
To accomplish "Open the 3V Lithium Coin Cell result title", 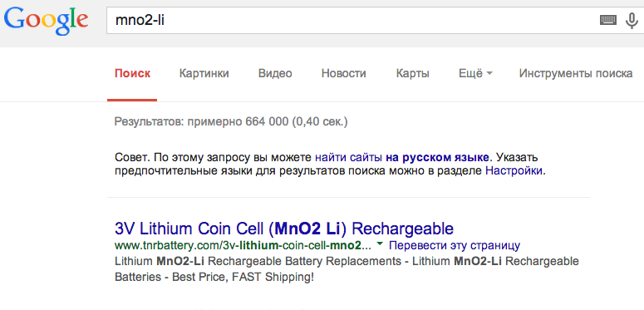I will (x=284, y=229).
